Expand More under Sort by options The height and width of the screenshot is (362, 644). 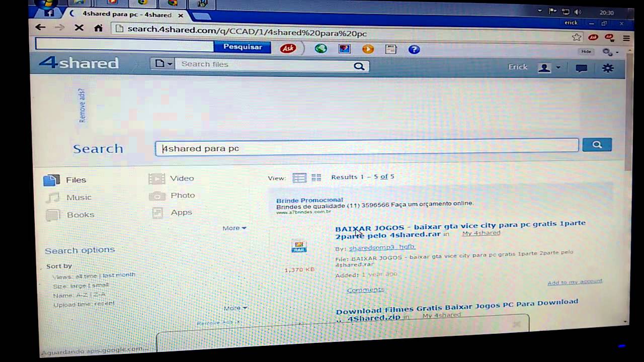pyautogui.click(x=235, y=308)
